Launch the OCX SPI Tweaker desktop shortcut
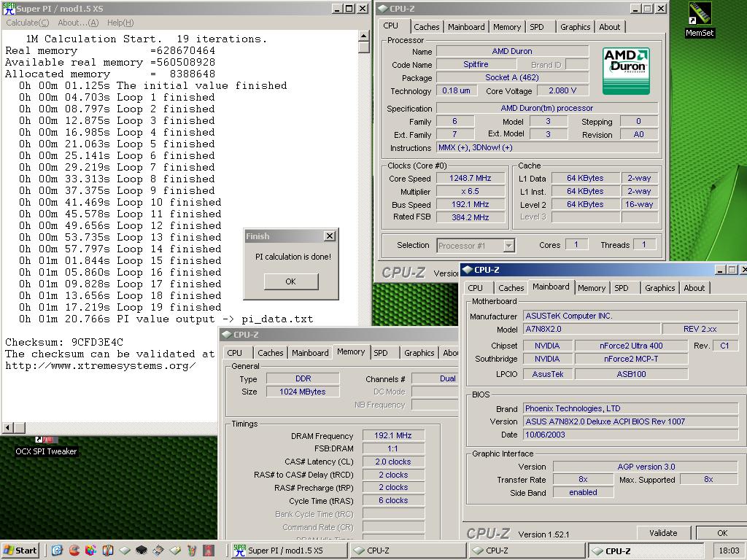 (x=46, y=447)
